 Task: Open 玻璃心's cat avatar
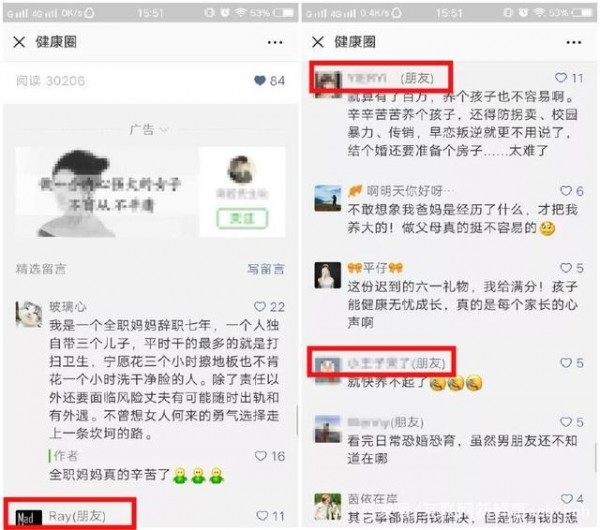29,314
